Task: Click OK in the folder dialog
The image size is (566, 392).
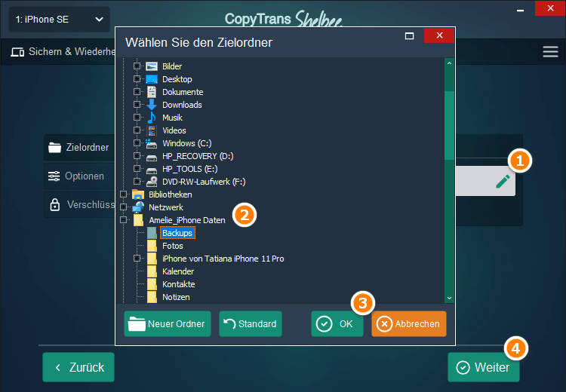Action: click(337, 324)
